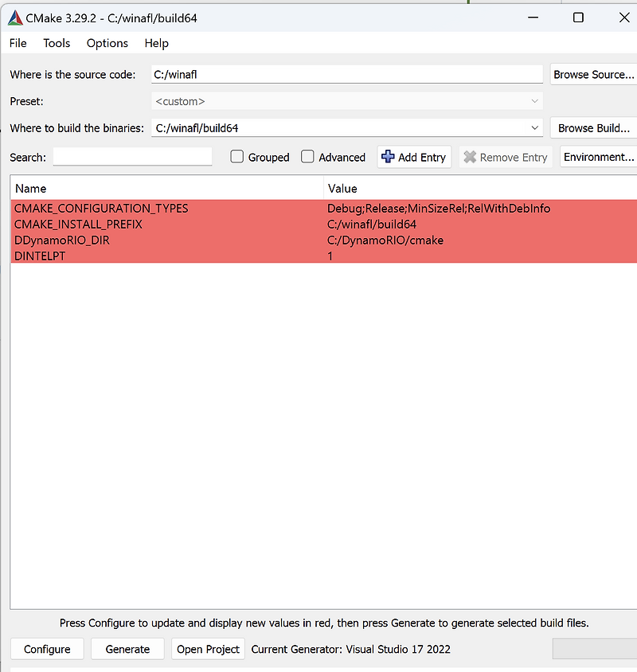Enable the Grouped checkbox
The image size is (637, 672).
(236, 157)
